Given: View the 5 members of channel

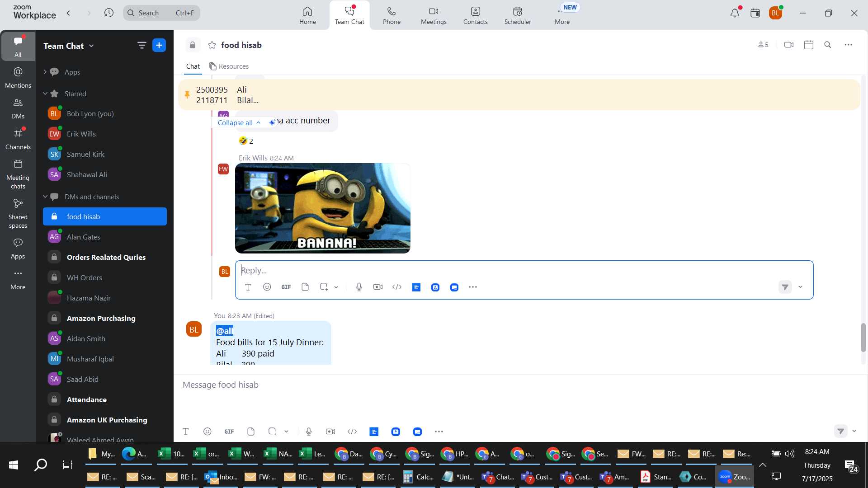Looking at the screenshot, I should pyautogui.click(x=764, y=45).
